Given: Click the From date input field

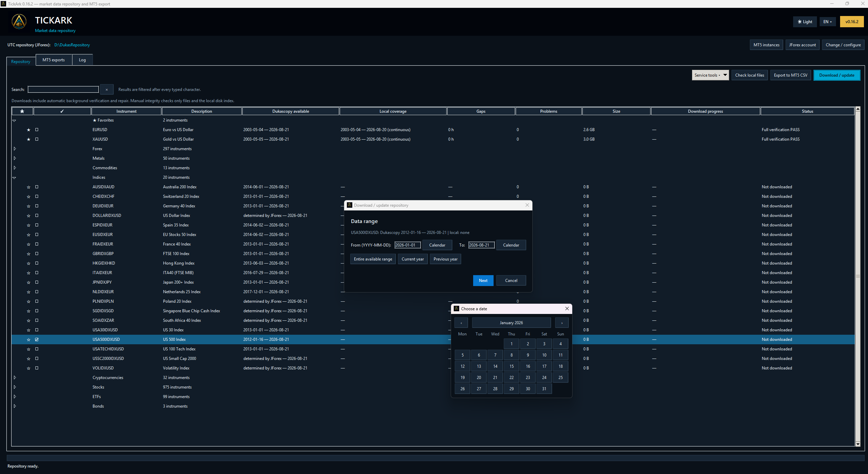Looking at the screenshot, I should pos(407,245).
